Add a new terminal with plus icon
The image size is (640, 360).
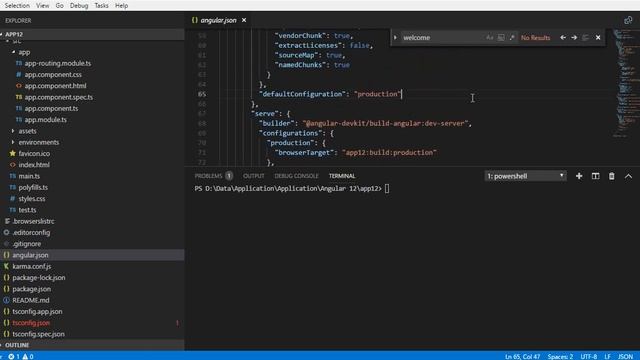[579, 176]
